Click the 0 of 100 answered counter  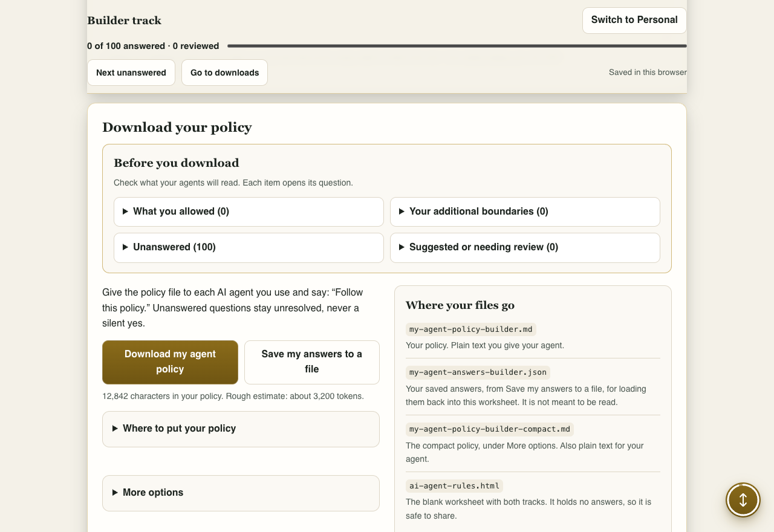click(x=153, y=46)
